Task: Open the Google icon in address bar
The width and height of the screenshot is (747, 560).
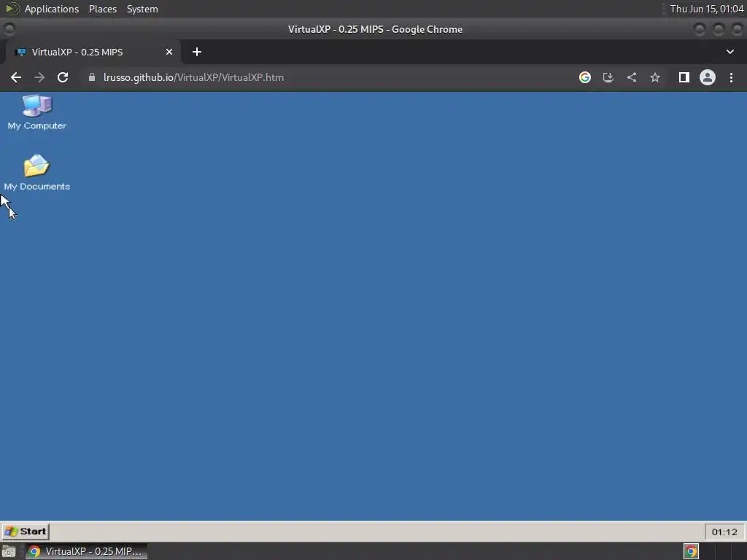Action: pyautogui.click(x=585, y=77)
